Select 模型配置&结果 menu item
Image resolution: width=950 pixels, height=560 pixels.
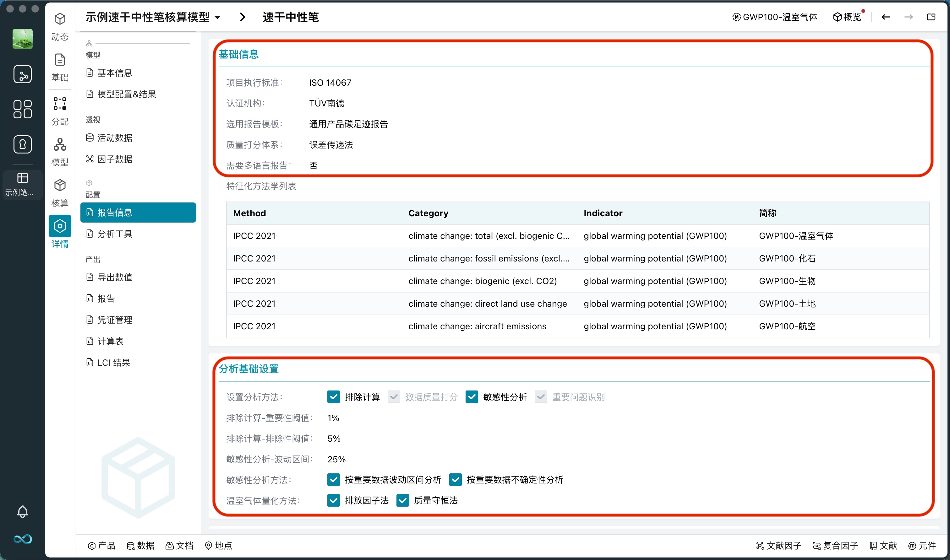click(127, 94)
